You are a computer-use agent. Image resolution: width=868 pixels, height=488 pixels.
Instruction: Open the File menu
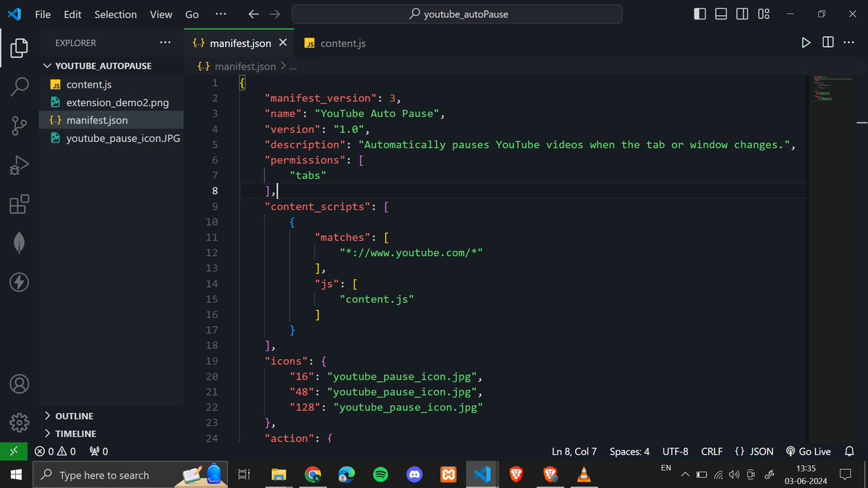point(43,14)
